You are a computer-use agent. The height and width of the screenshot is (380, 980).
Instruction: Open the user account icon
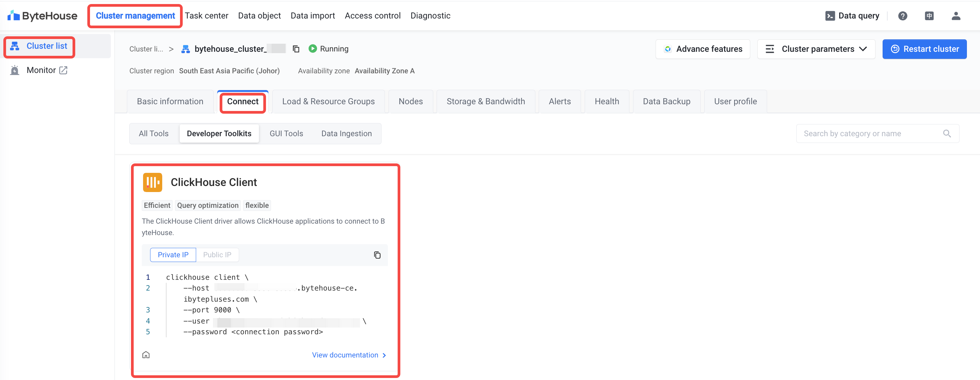click(956, 15)
